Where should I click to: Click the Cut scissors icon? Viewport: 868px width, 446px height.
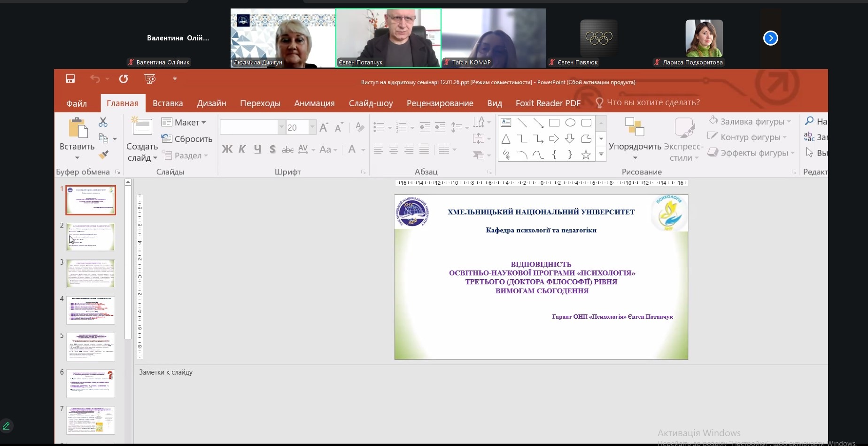103,122
